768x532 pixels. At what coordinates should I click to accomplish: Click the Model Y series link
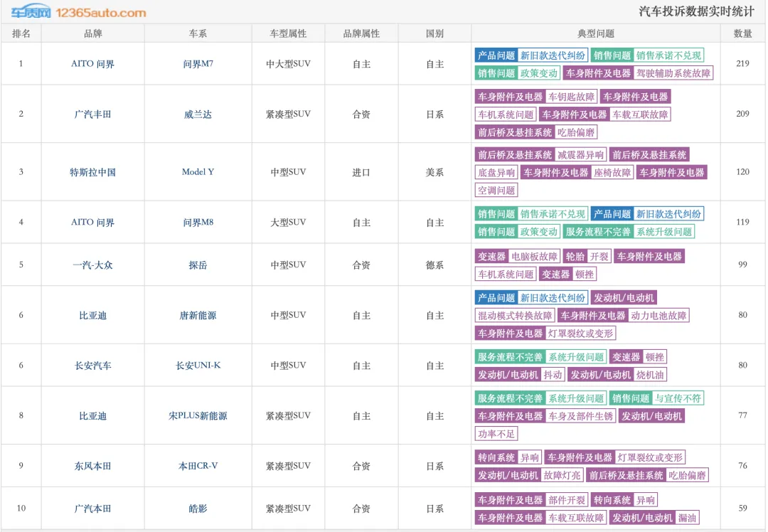(x=198, y=172)
